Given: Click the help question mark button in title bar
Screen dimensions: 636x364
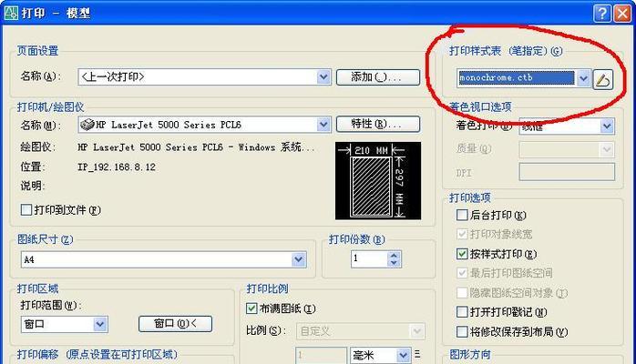Looking at the screenshot, I should (x=602, y=14).
